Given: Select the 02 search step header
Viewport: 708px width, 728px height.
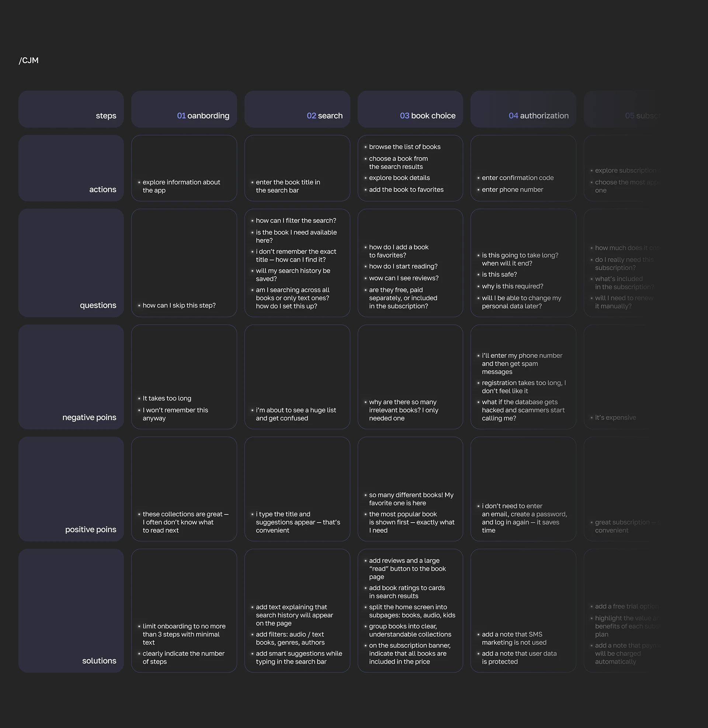Looking at the screenshot, I should [324, 116].
